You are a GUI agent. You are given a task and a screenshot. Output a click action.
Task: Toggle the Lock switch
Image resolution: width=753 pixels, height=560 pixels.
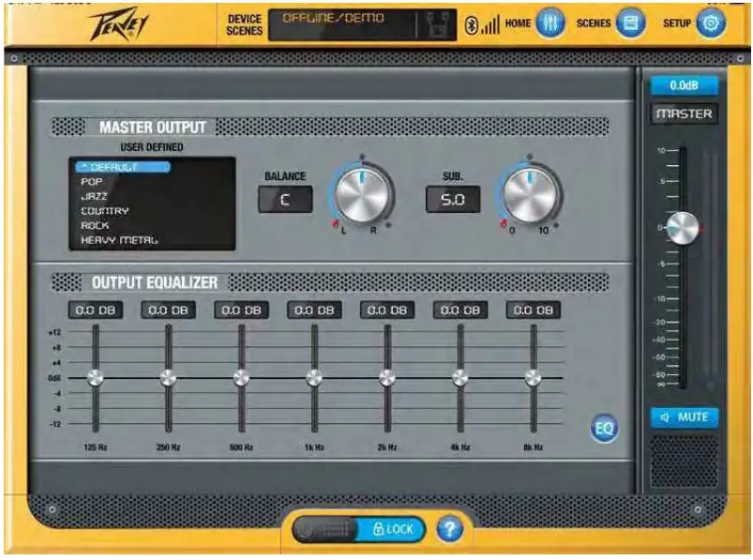pyautogui.click(x=358, y=529)
